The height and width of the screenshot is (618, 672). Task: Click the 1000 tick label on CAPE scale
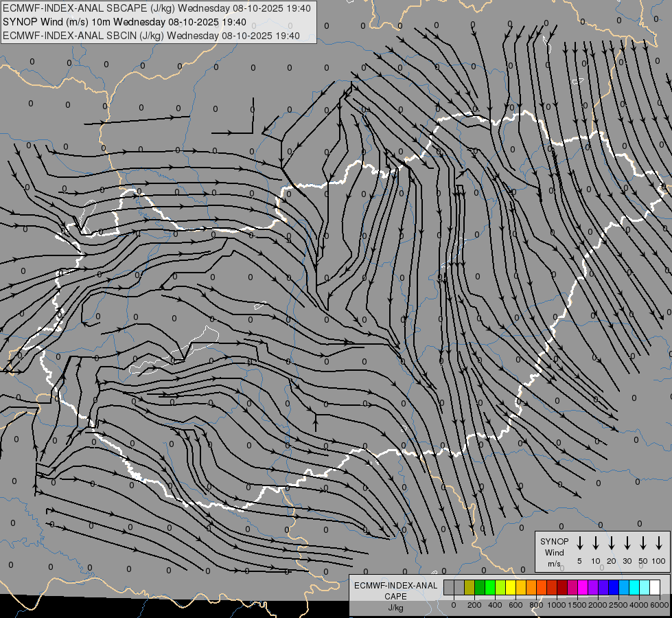pyautogui.click(x=557, y=604)
